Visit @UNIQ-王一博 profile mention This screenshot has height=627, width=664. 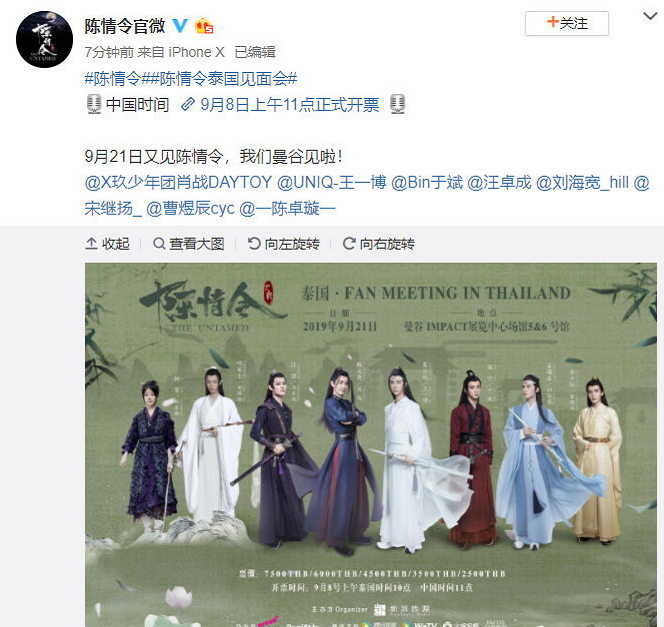coord(332,182)
